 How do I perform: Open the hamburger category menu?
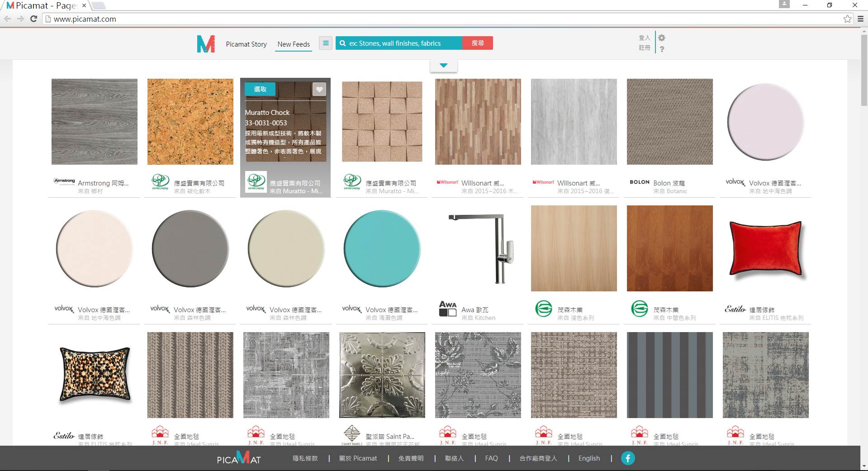click(x=326, y=43)
